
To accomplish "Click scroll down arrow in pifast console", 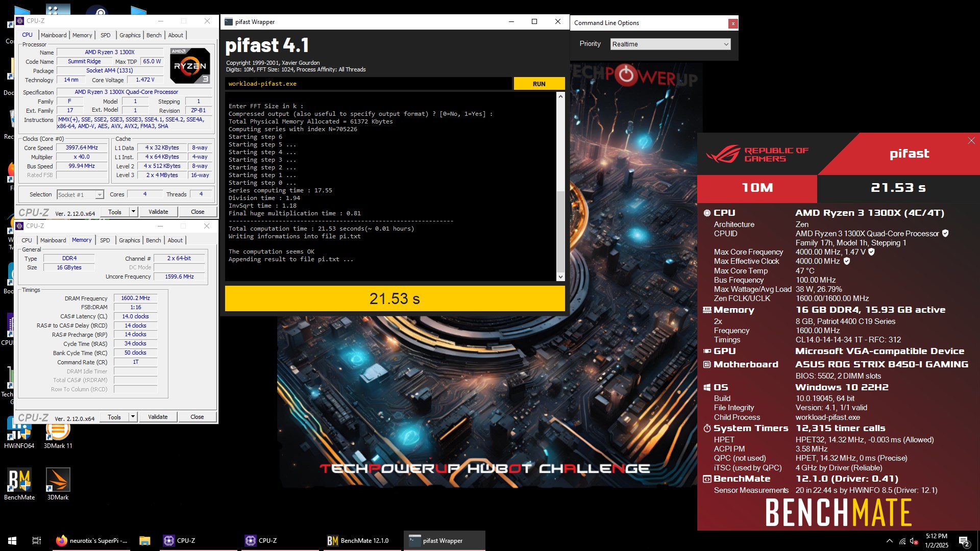I will point(560,277).
